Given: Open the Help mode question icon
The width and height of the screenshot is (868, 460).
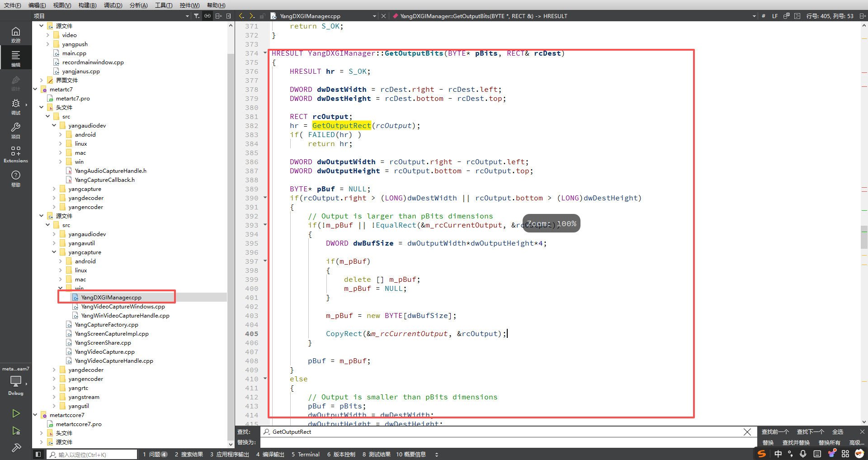Looking at the screenshot, I should pos(16,178).
